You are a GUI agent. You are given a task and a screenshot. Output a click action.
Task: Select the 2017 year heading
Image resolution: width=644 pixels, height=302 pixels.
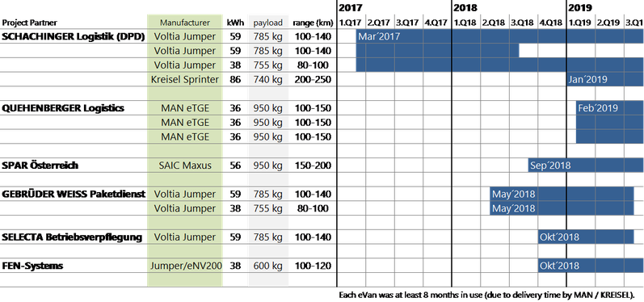coord(351,7)
